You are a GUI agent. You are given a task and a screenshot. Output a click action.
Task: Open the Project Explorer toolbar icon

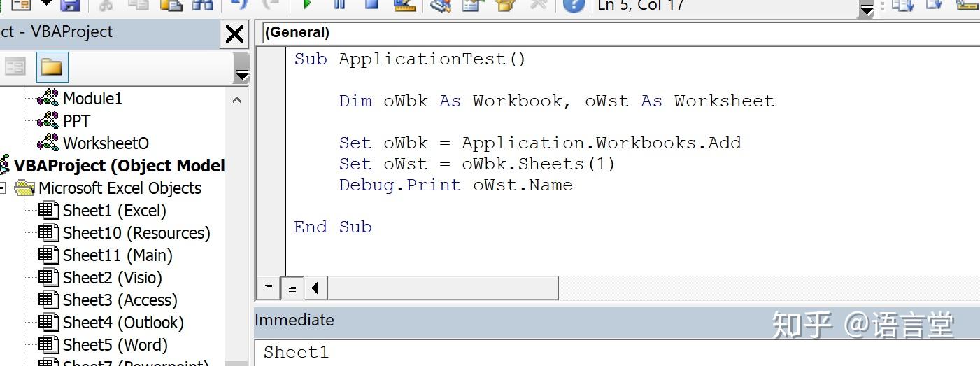pos(440,6)
